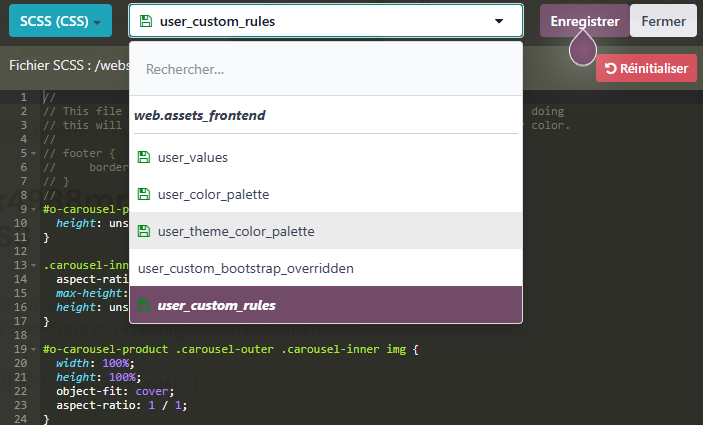Collapse code fold arrow on line 19

click(x=33, y=349)
